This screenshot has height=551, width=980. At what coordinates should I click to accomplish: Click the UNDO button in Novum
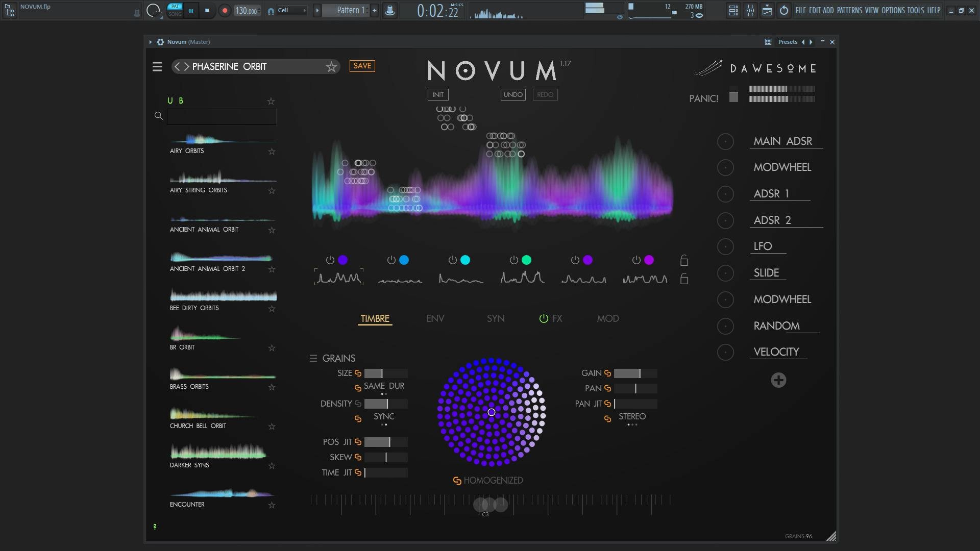513,95
